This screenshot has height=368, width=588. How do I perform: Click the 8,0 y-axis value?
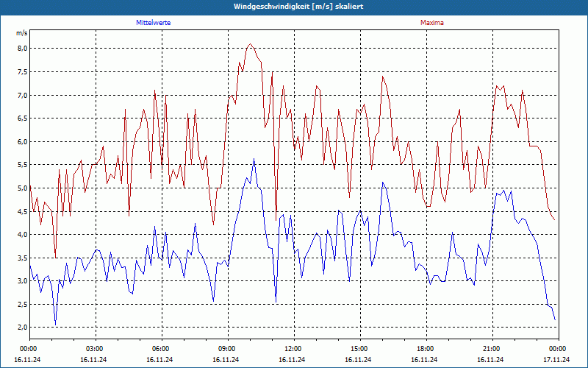click(22, 49)
